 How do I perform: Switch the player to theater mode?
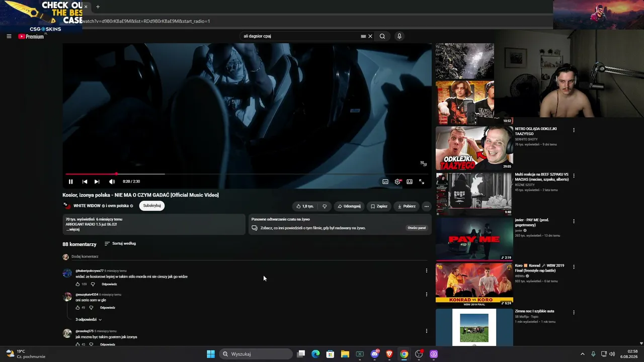(410, 182)
